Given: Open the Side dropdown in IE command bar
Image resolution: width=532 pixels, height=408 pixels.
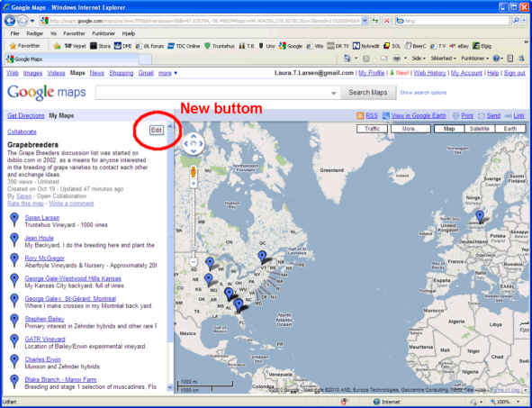Looking at the screenshot, I should pos(419,59).
